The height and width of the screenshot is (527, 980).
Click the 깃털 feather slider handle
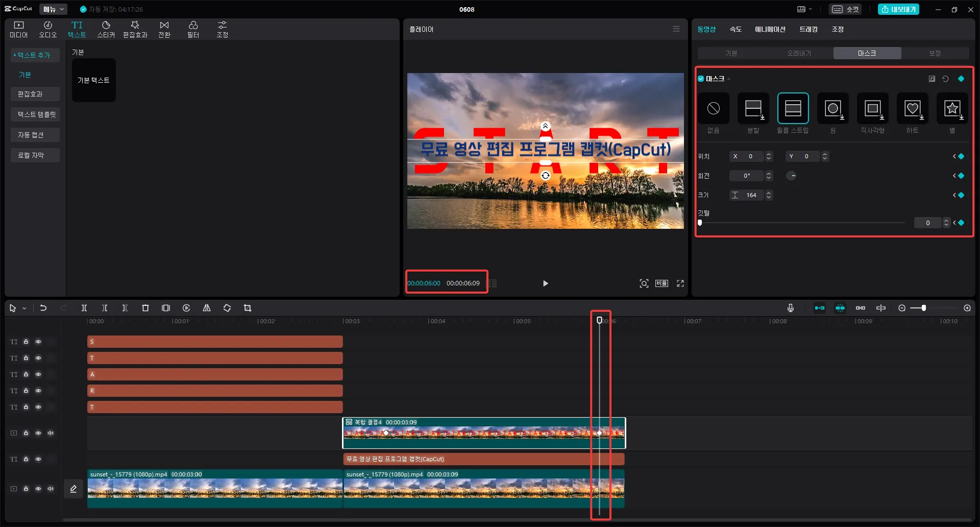point(700,223)
